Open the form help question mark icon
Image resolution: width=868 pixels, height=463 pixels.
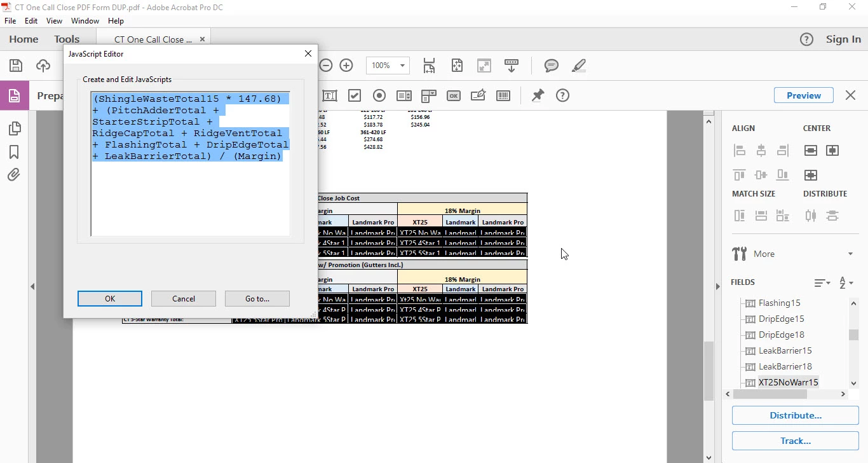coord(562,95)
